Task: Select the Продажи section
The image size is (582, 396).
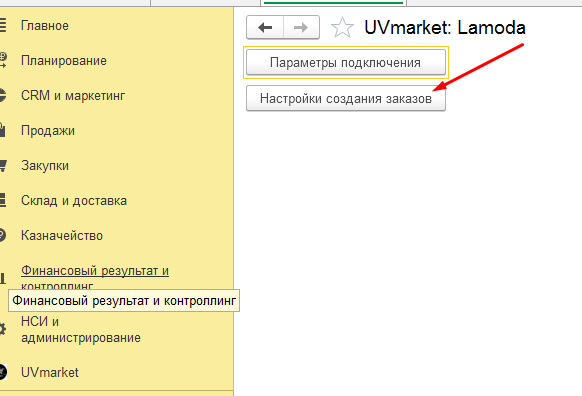Action: click(48, 131)
